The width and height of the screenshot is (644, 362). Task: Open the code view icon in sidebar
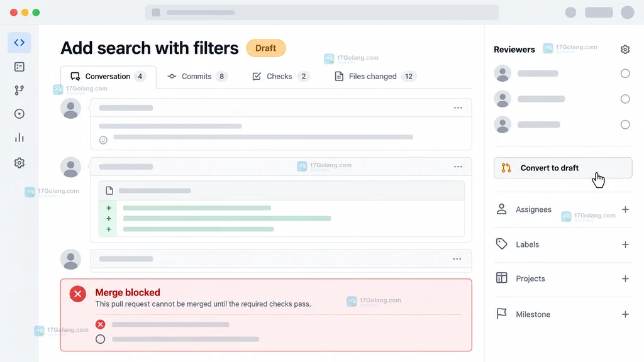pyautogui.click(x=19, y=43)
